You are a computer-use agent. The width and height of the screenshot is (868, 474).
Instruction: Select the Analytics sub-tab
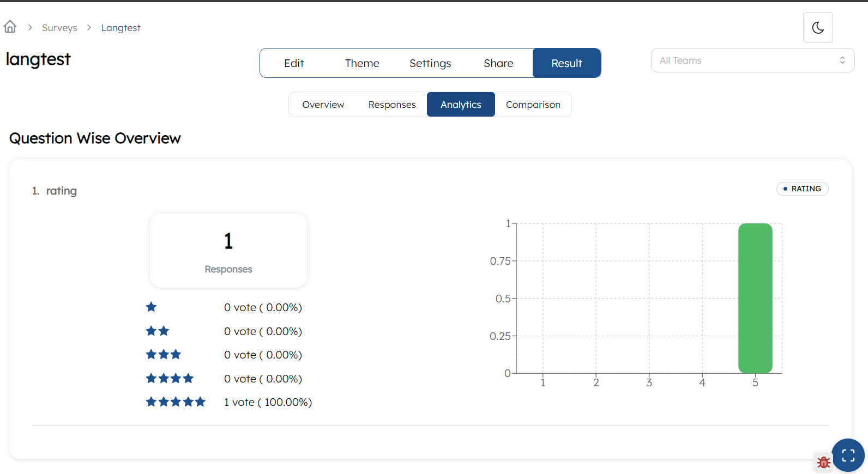pyautogui.click(x=461, y=105)
